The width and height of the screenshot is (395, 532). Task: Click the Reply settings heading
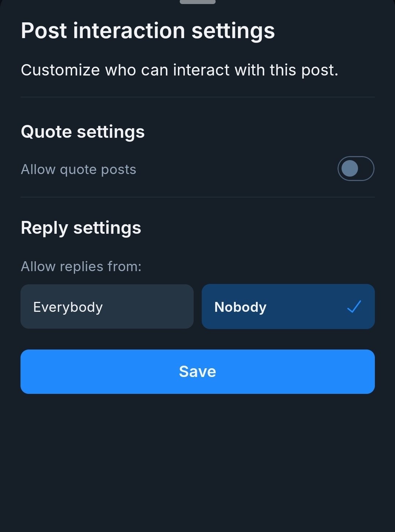pos(81,228)
